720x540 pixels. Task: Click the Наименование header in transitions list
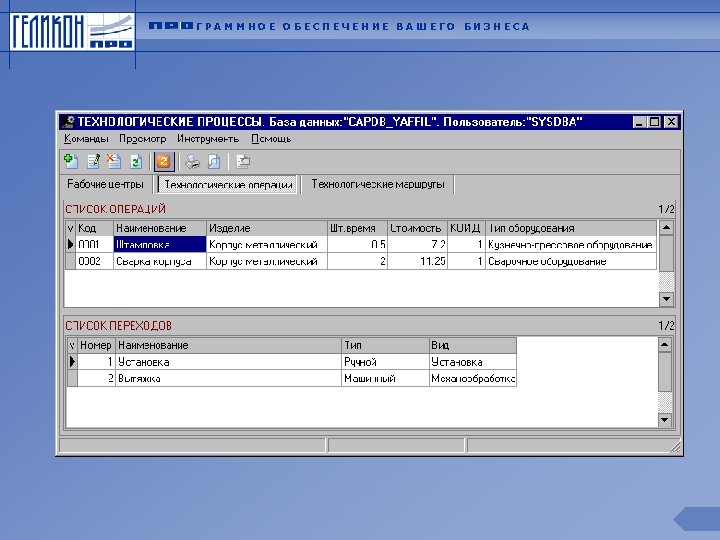pos(228,345)
